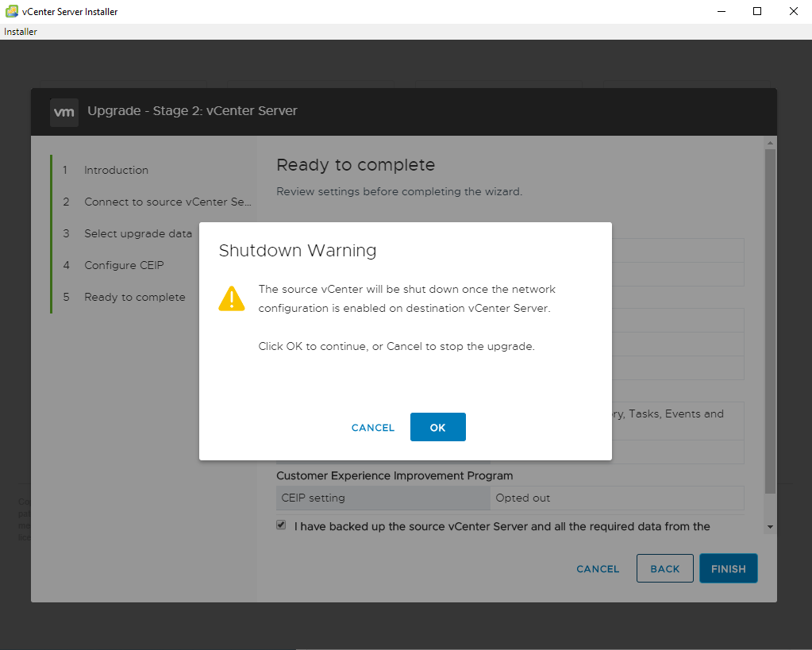Image resolution: width=812 pixels, height=650 pixels.
Task: Click the 'Opted out' CEIP value
Action: (x=522, y=498)
